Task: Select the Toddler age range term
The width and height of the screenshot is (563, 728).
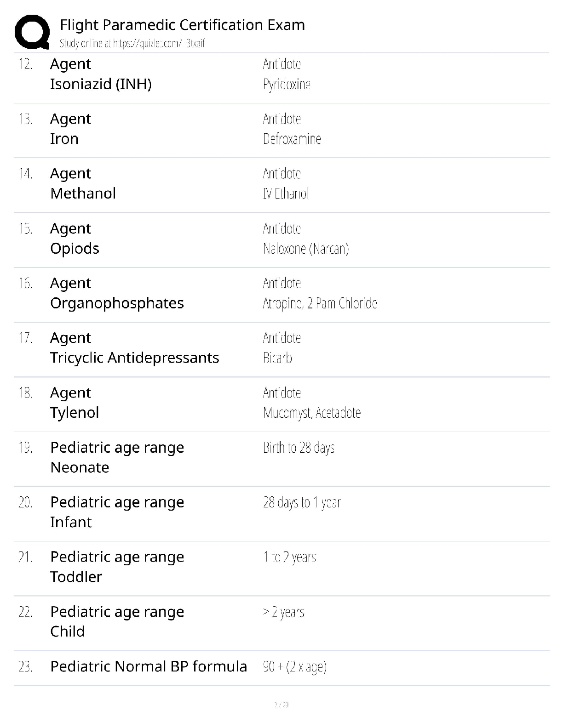Action: [76, 577]
